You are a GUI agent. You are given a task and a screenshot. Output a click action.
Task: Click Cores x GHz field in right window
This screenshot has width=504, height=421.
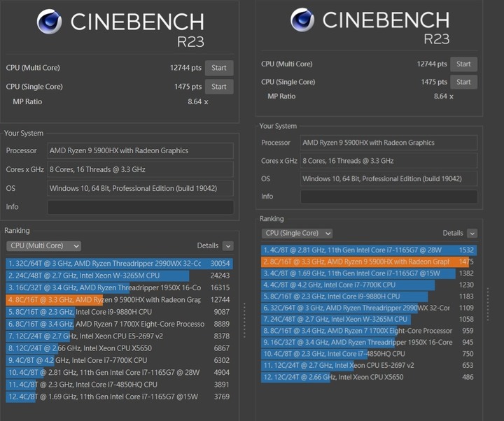click(389, 161)
